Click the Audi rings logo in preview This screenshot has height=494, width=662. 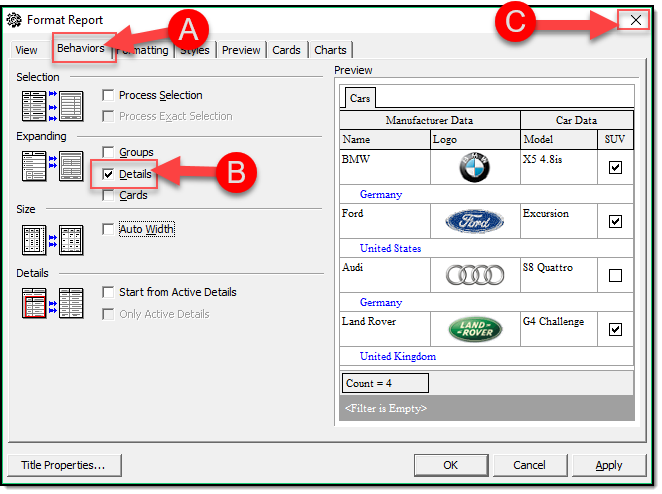[475, 275]
